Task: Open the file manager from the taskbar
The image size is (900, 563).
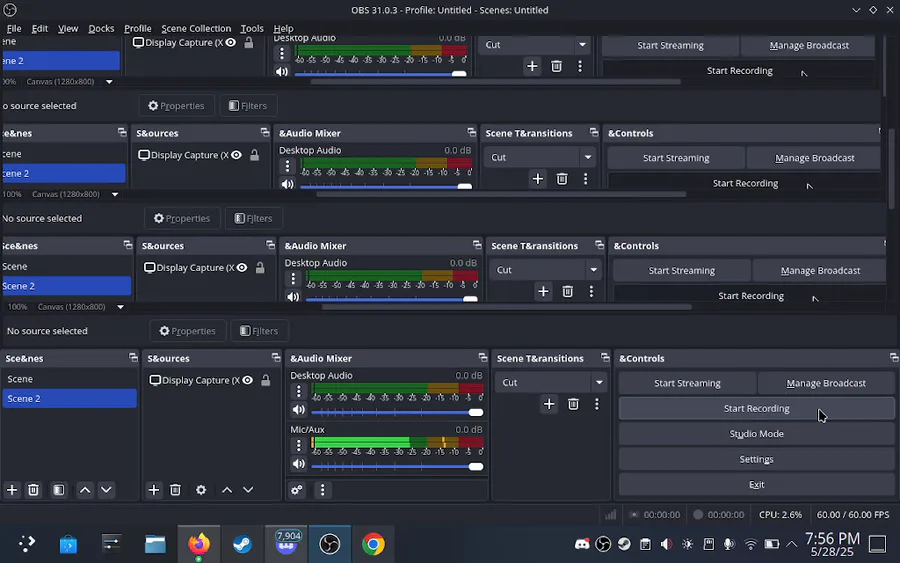Action: (x=155, y=543)
